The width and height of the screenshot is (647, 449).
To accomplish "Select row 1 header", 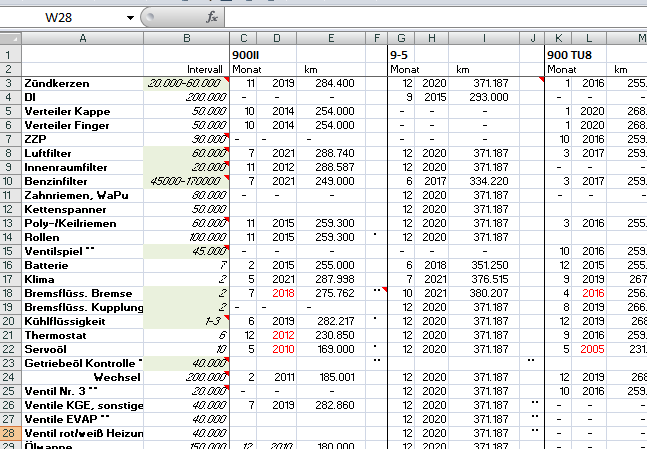I will [x=11, y=55].
